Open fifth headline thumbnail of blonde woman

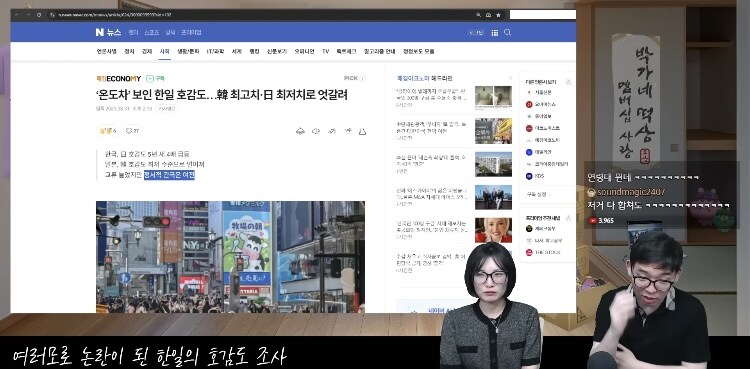tap(493, 230)
